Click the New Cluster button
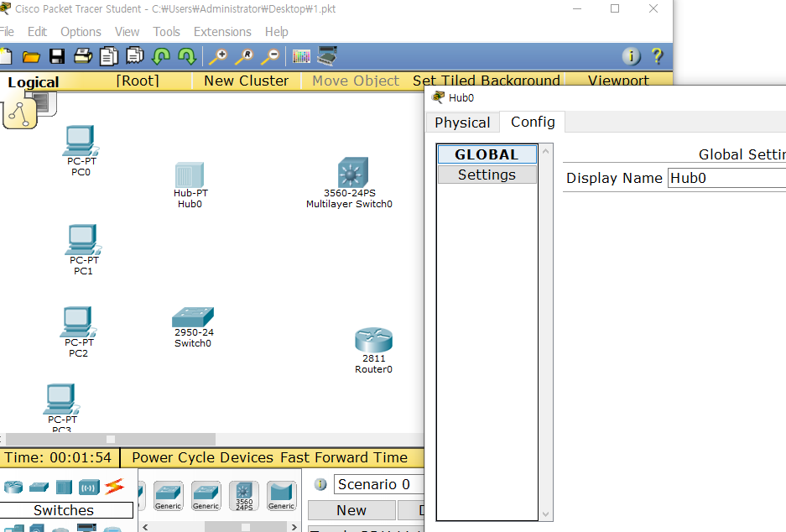The width and height of the screenshot is (786, 532). [246, 81]
